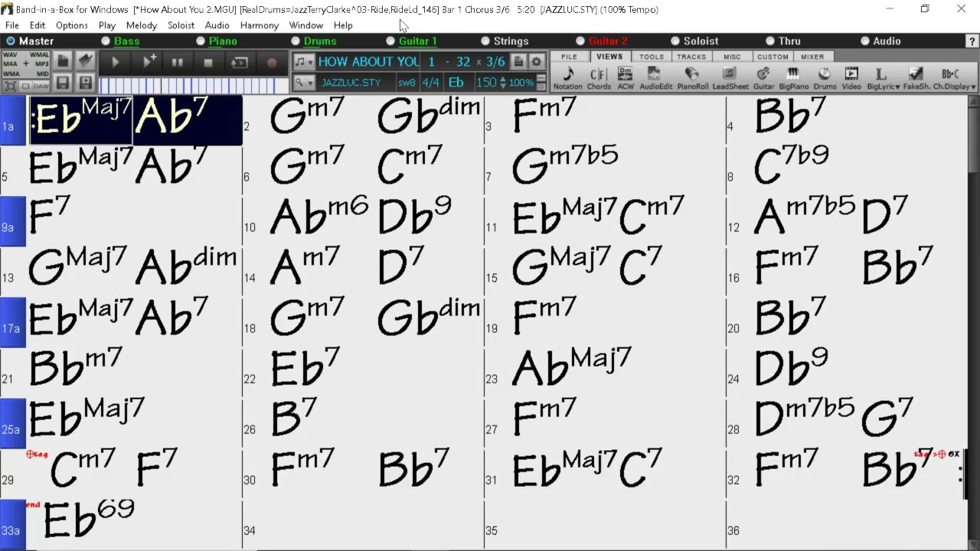Click the 100% tempo percentage button

(521, 83)
